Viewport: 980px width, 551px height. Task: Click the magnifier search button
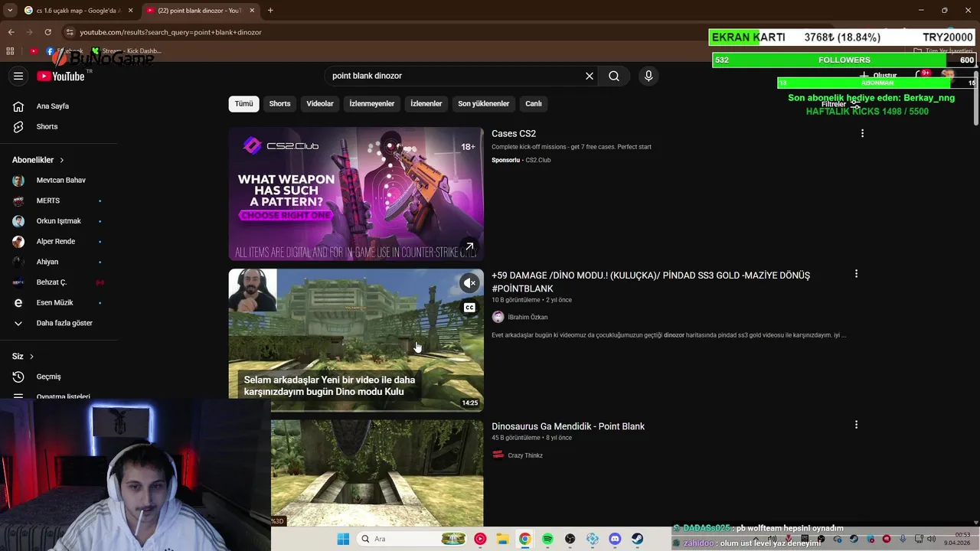(x=614, y=76)
